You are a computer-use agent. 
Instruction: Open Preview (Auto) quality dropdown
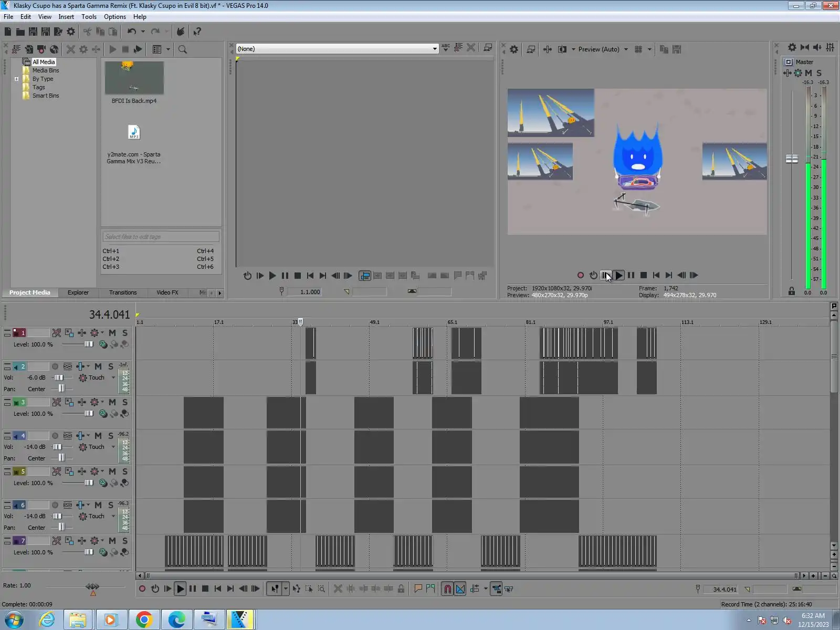click(x=626, y=49)
